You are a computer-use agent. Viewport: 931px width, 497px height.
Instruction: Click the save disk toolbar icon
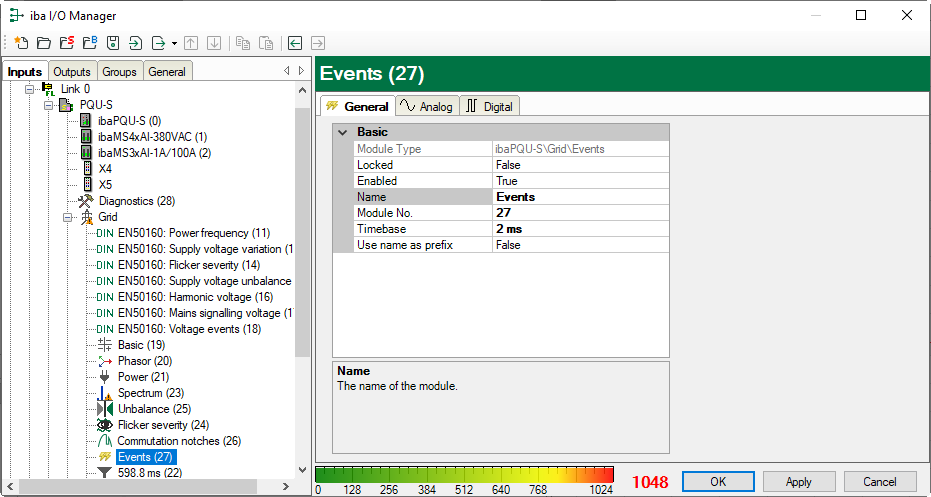pos(112,43)
